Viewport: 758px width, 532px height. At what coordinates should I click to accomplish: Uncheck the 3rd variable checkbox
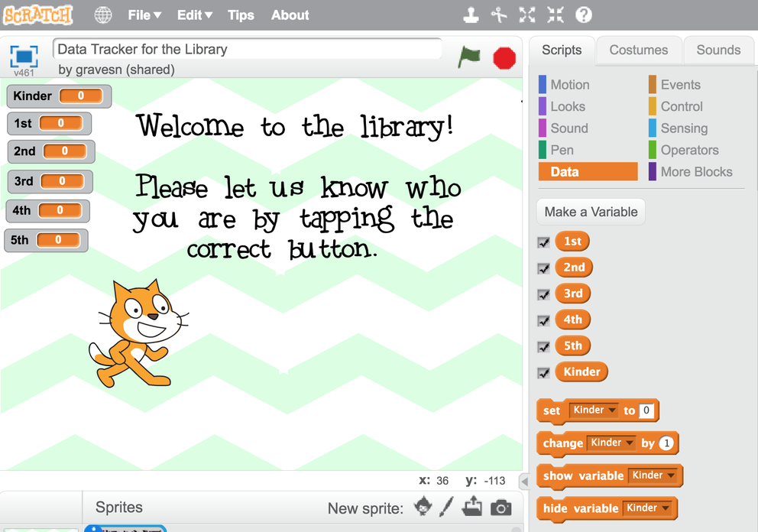pyautogui.click(x=544, y=294)
